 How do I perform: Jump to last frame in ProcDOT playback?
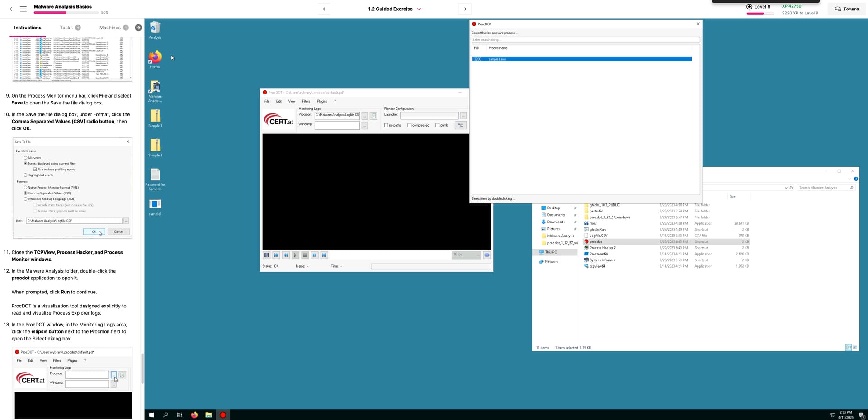coord(324,255)
